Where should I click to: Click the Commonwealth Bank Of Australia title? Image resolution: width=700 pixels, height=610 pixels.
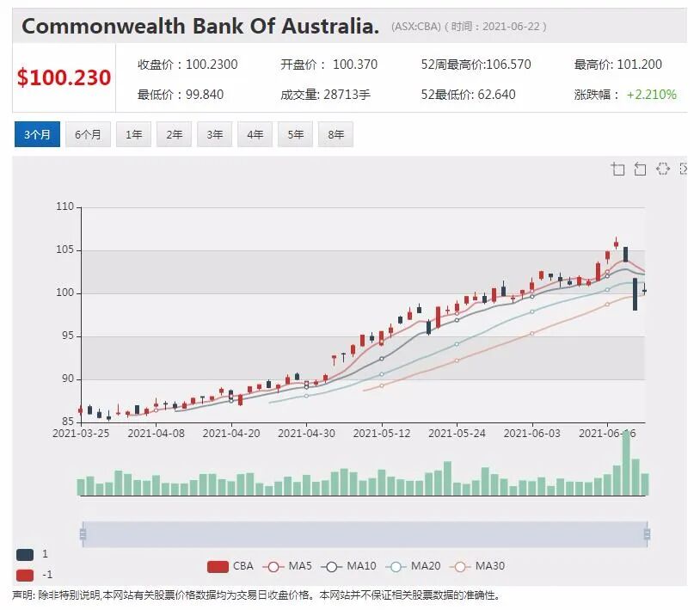tap(200, 26)
